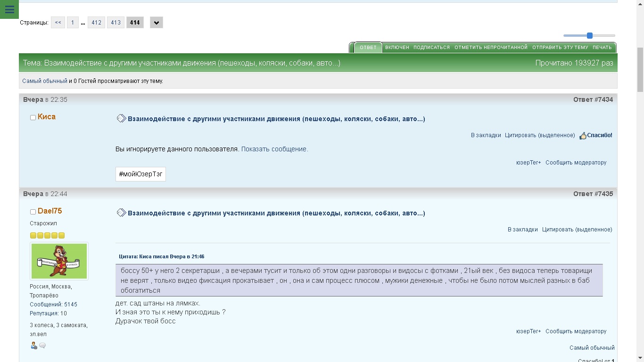The height and width of the screenshot is (362, 644).
Task: Click the thumbs-up Спасибо! icon
Action: click(583, 136)
